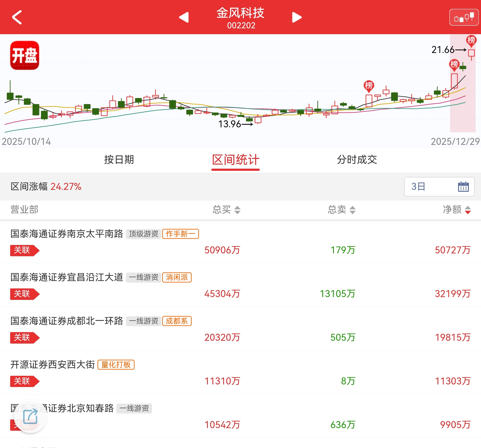Go to previous stock with left triangle

pyautogui.click(x=184, y=17)
